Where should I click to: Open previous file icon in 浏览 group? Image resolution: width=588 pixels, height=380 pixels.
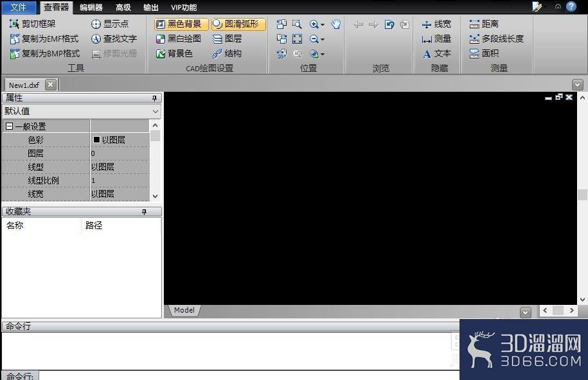[x=389, y=25]
